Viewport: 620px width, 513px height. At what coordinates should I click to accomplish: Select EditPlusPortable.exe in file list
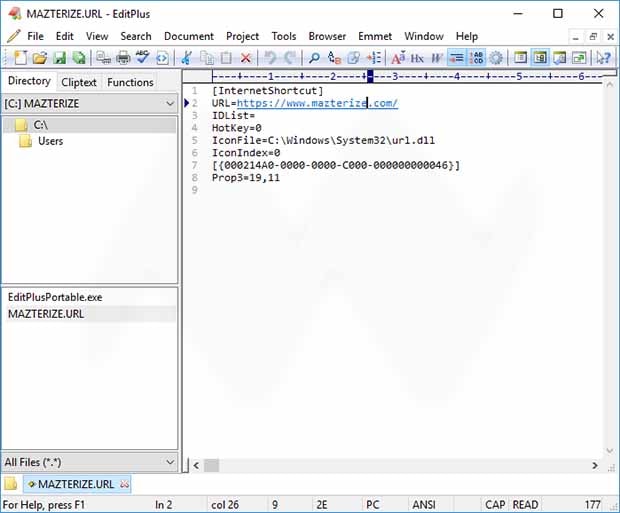55,297
